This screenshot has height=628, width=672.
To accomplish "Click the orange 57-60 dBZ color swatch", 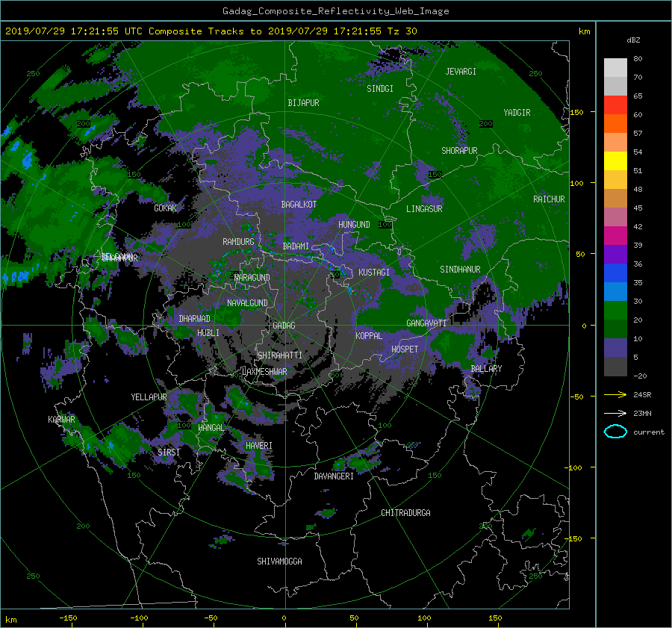I will click(615, 123).
